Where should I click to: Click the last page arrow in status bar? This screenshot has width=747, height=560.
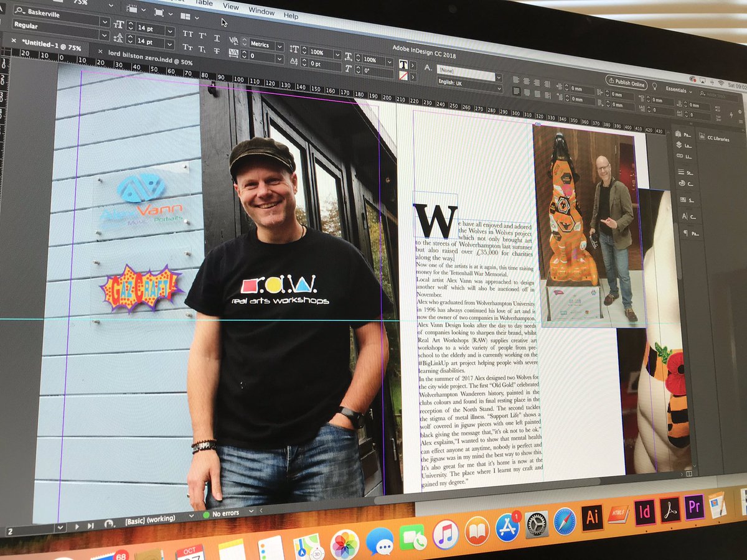click(90, 526)
